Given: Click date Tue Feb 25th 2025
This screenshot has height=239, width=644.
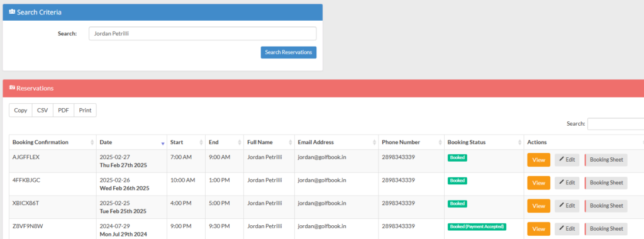Looking at the screenshot, I should pos(123,211).
